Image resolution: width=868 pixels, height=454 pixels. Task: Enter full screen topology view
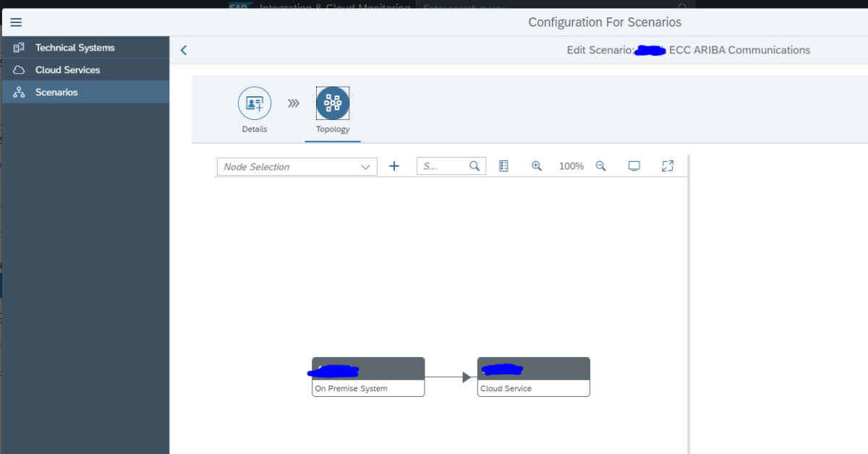click(x=667, y=166)
